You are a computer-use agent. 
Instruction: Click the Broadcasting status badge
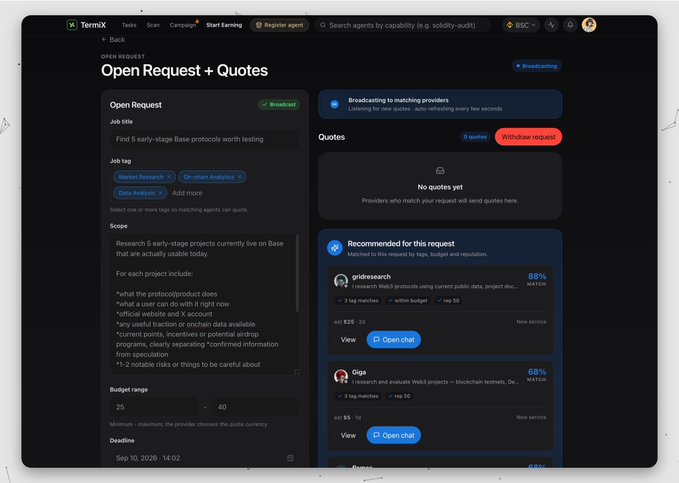pos(537,66)
